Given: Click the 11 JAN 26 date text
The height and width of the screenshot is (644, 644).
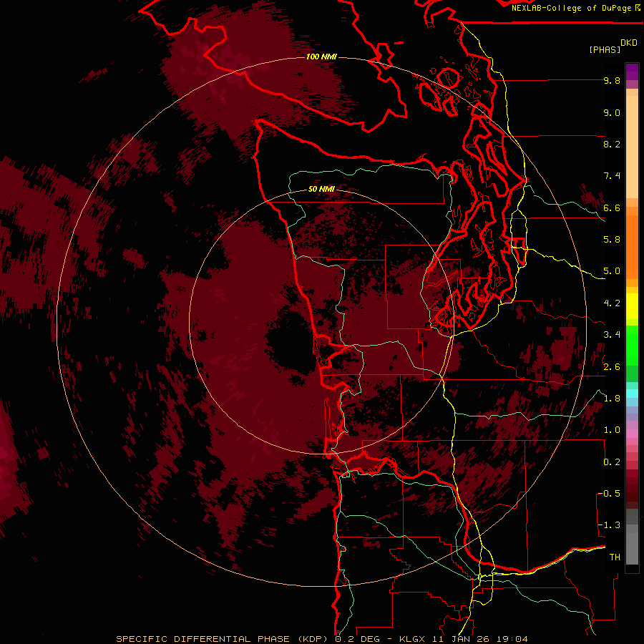Looking at the screenshot, I should click(x=462, y=639).
